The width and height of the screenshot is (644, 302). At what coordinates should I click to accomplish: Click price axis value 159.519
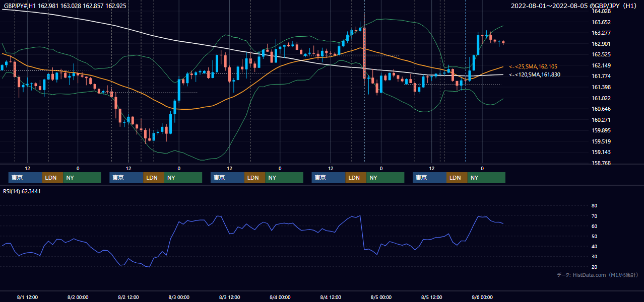[x=601, y=141]
